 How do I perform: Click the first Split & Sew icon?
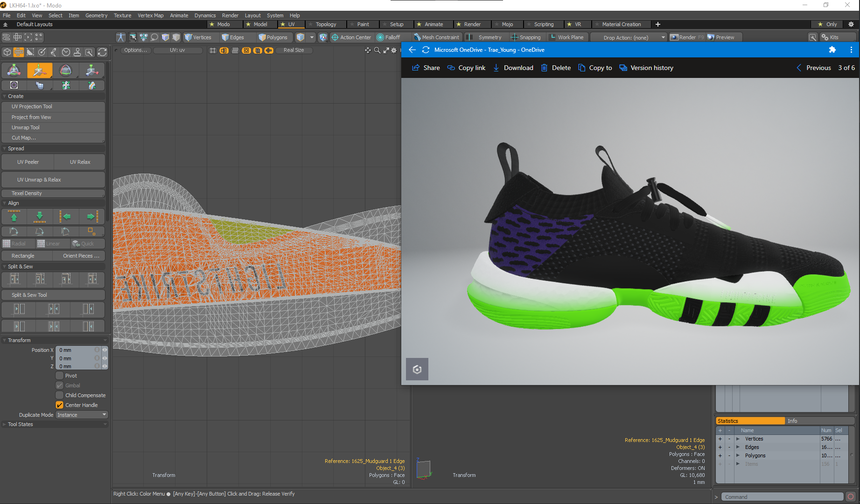click(14, 279)
